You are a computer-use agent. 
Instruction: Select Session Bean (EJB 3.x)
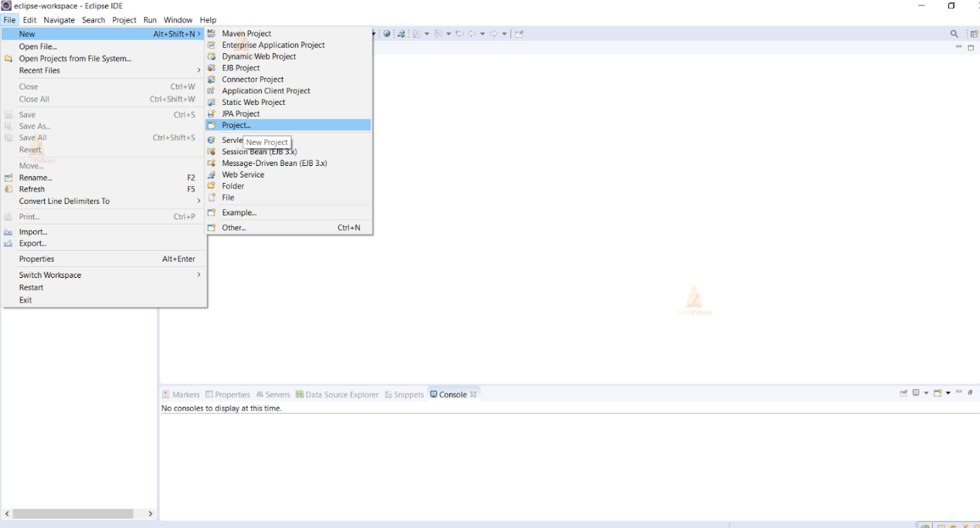[288, 152]
